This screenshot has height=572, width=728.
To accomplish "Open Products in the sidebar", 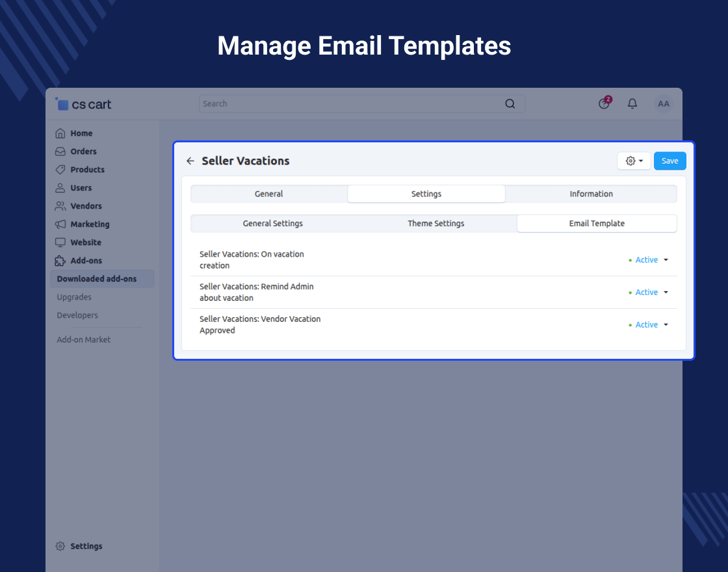I will tap(87, 170).
